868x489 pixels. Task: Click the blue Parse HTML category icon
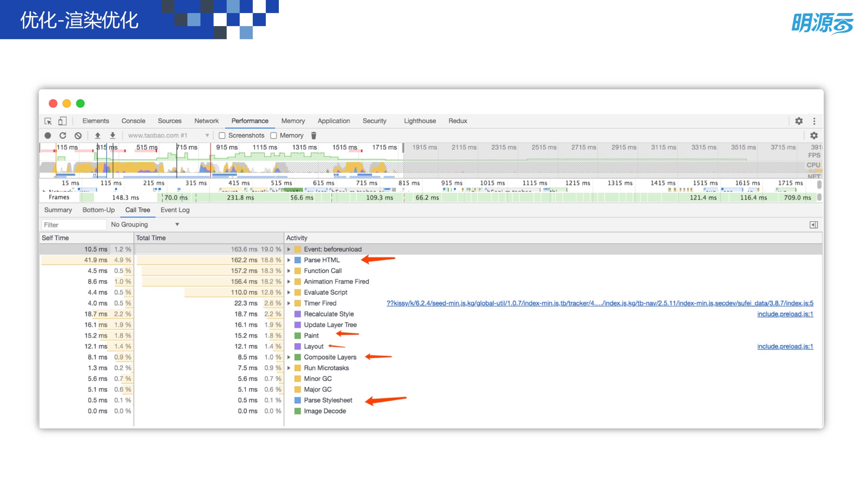(298, 260)
